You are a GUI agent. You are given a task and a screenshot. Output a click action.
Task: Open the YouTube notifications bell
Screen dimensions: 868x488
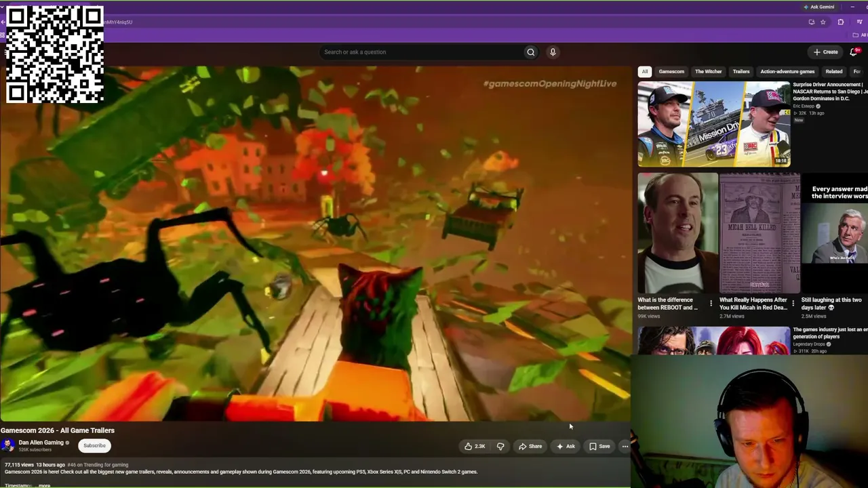pyautogui.click(x=854, y=52)
